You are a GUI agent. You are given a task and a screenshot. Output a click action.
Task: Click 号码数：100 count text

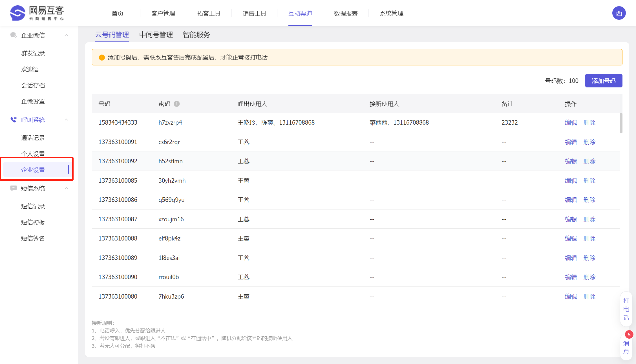(x=562, y=81)
